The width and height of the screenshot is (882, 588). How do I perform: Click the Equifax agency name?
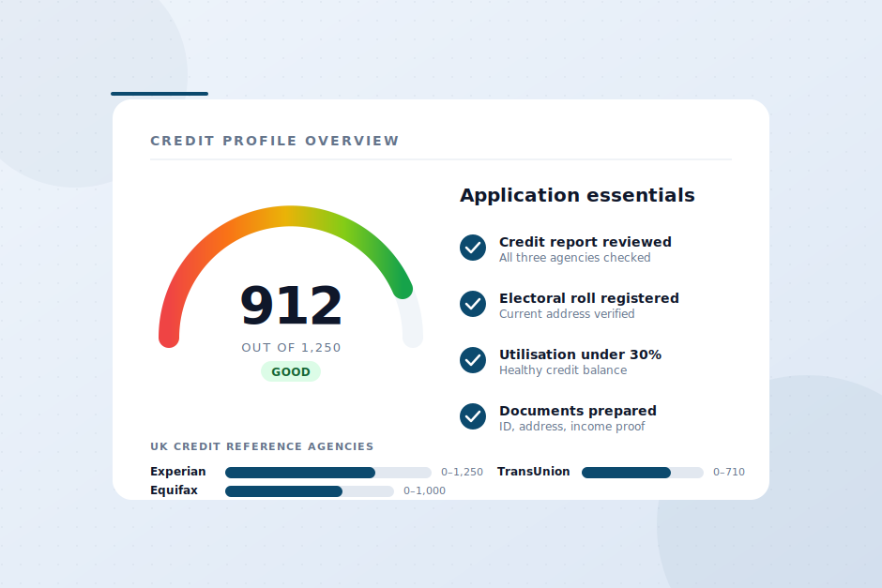point(174,490)
